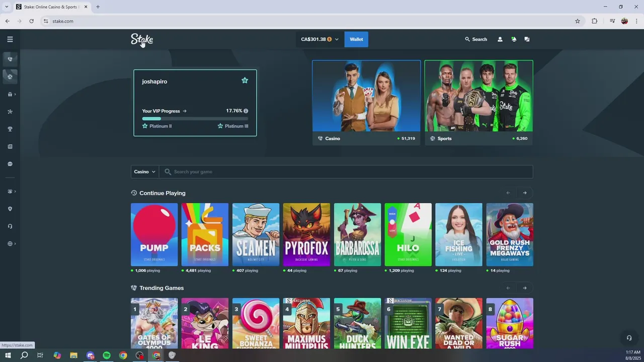Viewport: 644px width, 362px height.
Task: Open the Hilo game thumbnail
Action: click(x=408, y=234)
